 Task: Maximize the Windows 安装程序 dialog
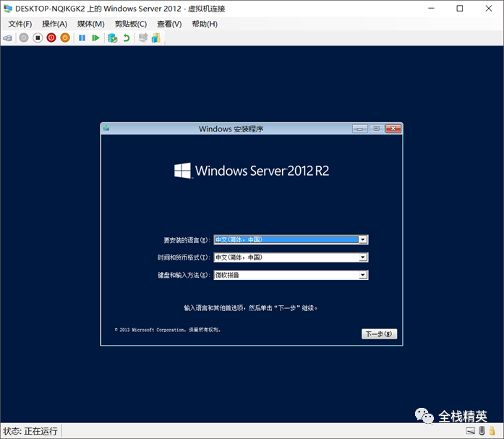coord(377,129)
